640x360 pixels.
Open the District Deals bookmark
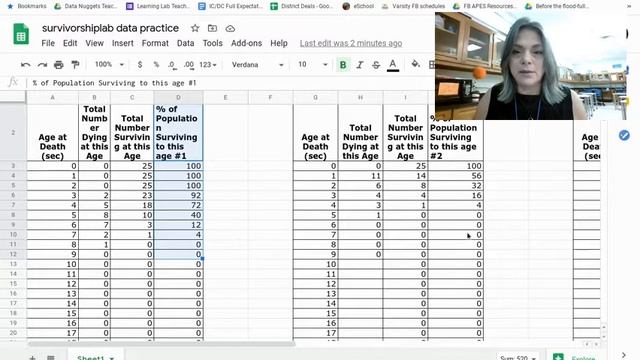[302, 6]
